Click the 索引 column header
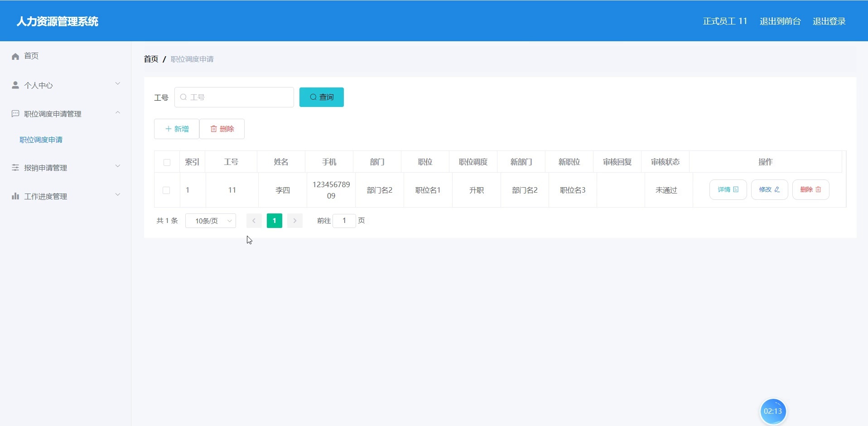Screen dimensions: 868x426 coord(192,162)
